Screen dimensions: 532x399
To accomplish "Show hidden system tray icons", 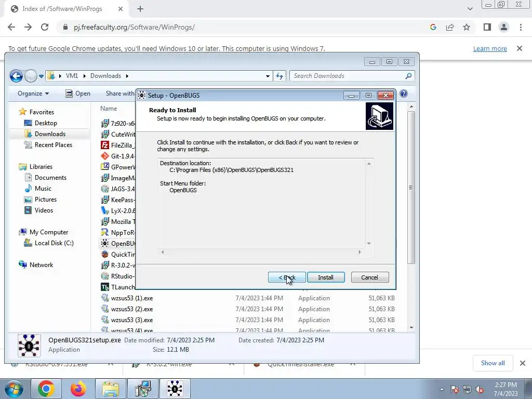I will [442, 389].
